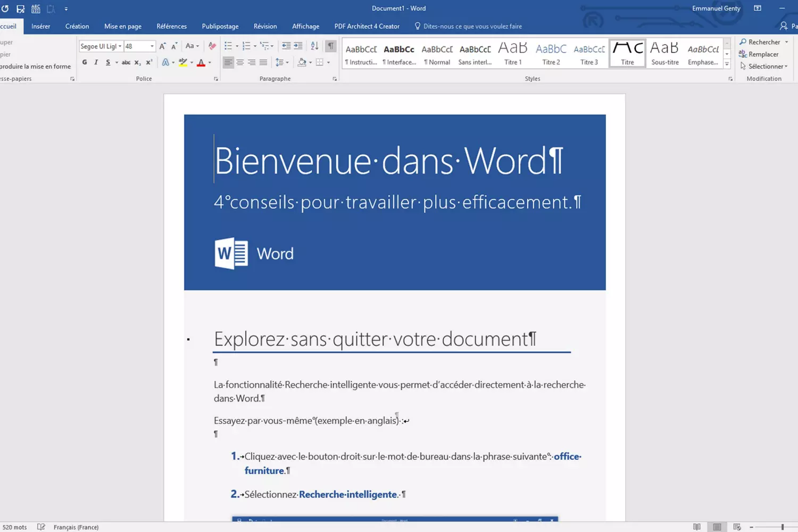Select the strikethrough icon

tap(126, 62)
